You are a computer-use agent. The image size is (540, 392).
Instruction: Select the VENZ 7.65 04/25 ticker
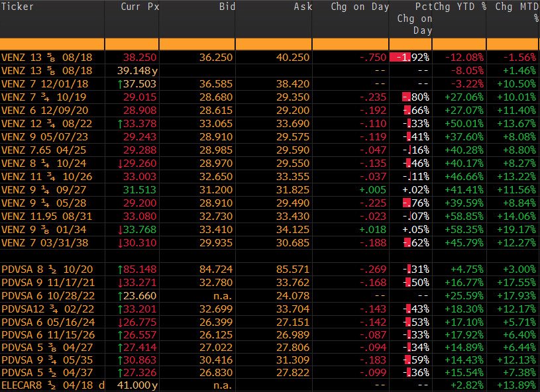coord(44,150)
